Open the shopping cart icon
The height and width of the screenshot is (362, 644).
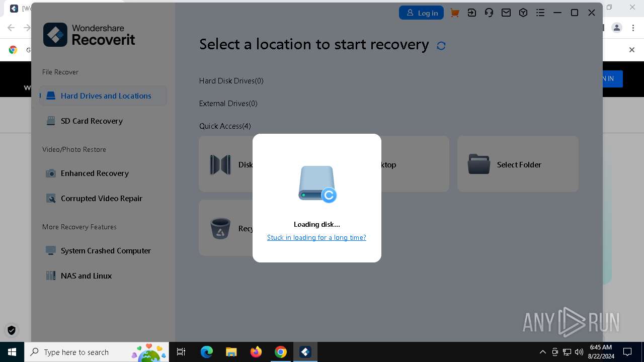455,13
